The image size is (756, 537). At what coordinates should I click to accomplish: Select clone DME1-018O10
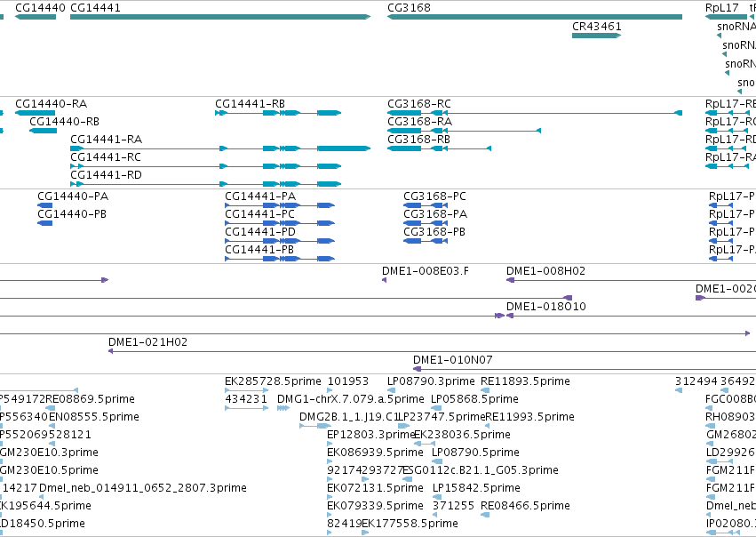coord(545,307)
